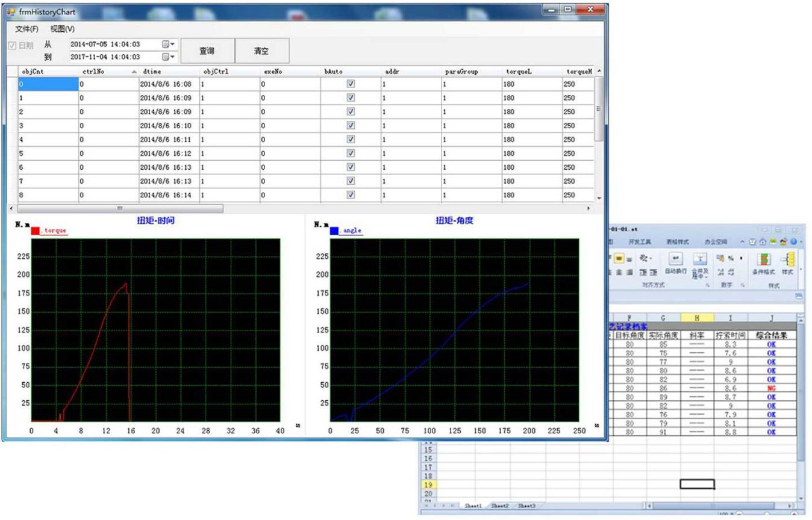The width and height of the screenshot is (812, 520).
Task: Toggle bAuto checkbox in objCnt 5 row
Action: pyautogui.click(x=351, y=153)
